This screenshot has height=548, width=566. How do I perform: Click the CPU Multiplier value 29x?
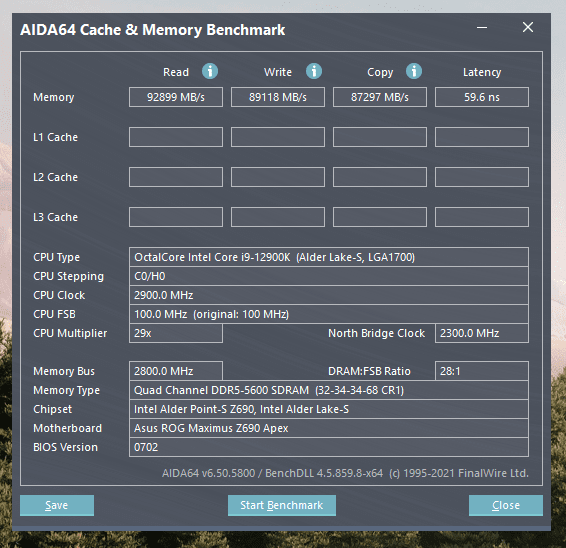(176, 333)
